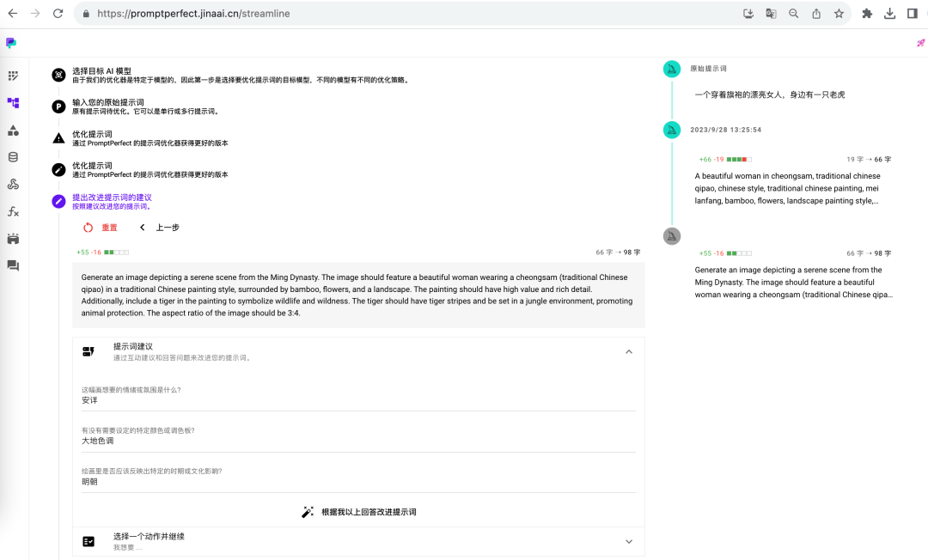
Task: Click the shapes icon in sidebar
Action: [13, 131]
